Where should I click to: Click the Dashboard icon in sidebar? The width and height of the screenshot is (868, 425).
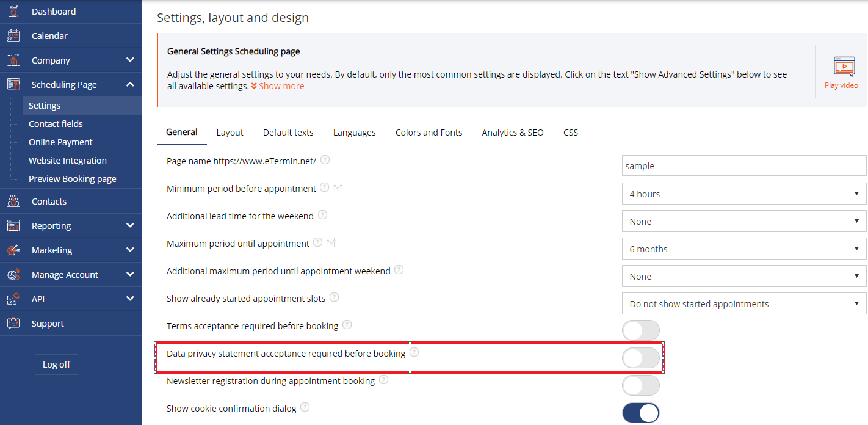(13, 11)
